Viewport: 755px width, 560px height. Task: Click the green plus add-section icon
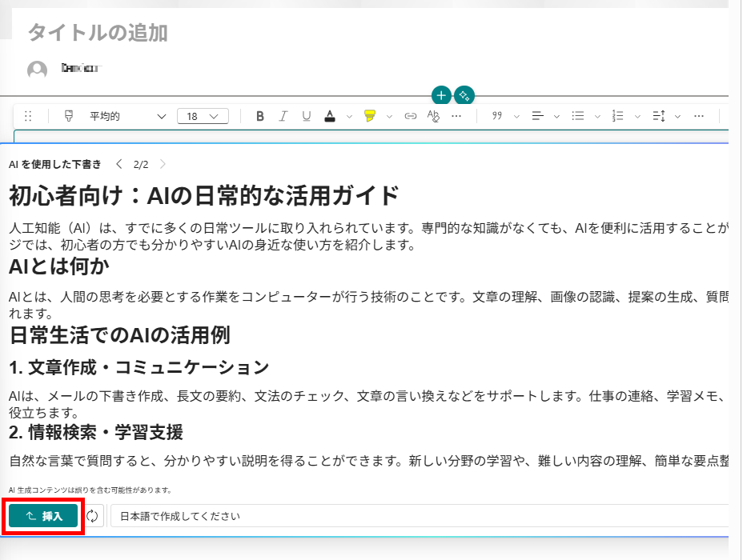pos(441,95)
